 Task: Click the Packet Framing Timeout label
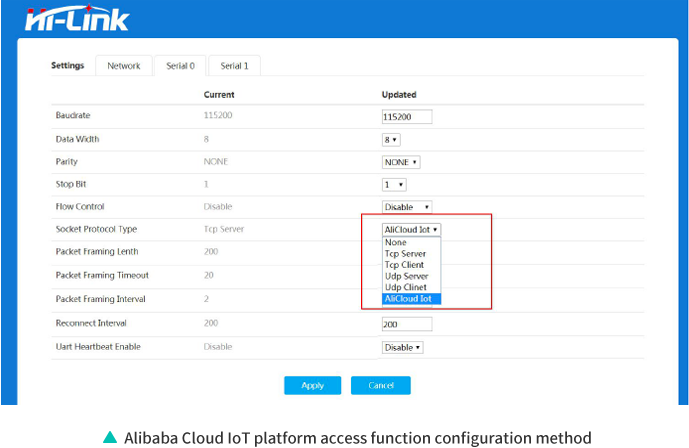click(102, 275)
